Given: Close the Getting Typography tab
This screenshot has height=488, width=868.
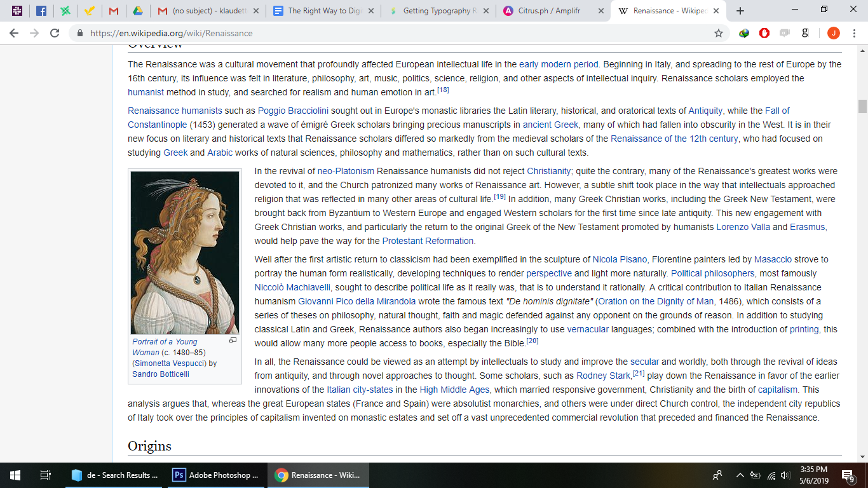Looking at the screenshot, I should (x=486, y=11).
